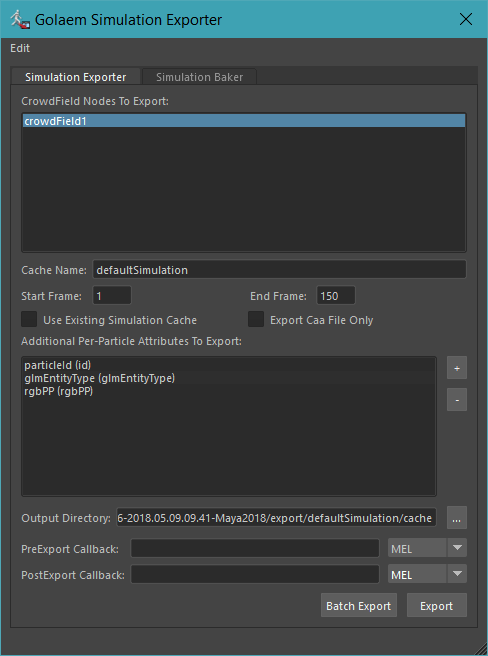Click the Batch Export button
Image resolution: width=488 pixels, height=656 pixels.
(x=359, y=605)
